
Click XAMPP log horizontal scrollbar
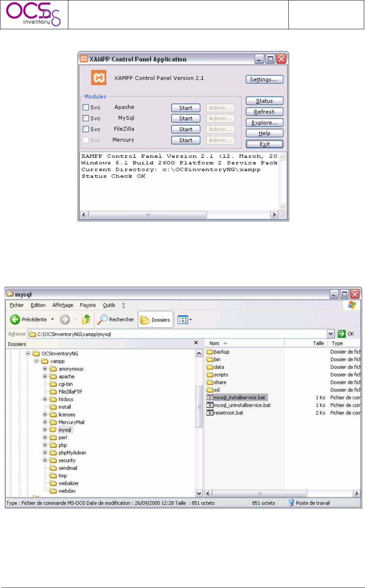[x=179, y=215]
